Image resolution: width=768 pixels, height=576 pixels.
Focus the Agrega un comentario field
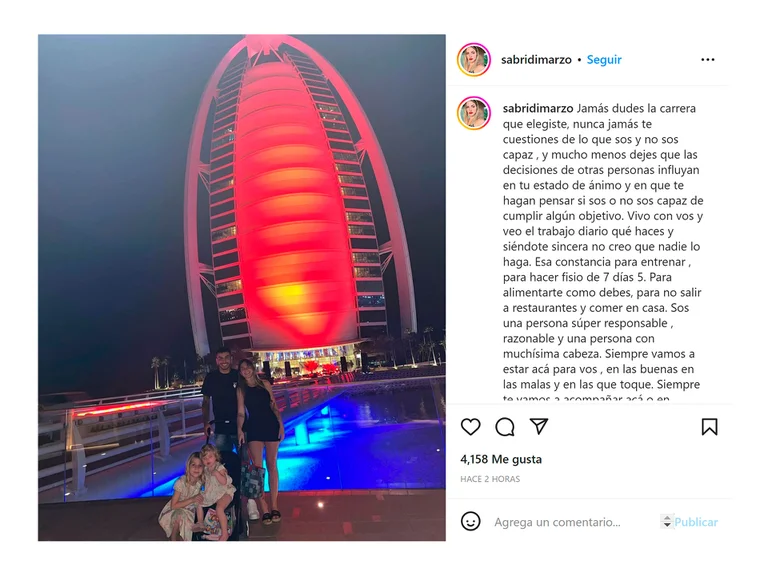(557, 522)
